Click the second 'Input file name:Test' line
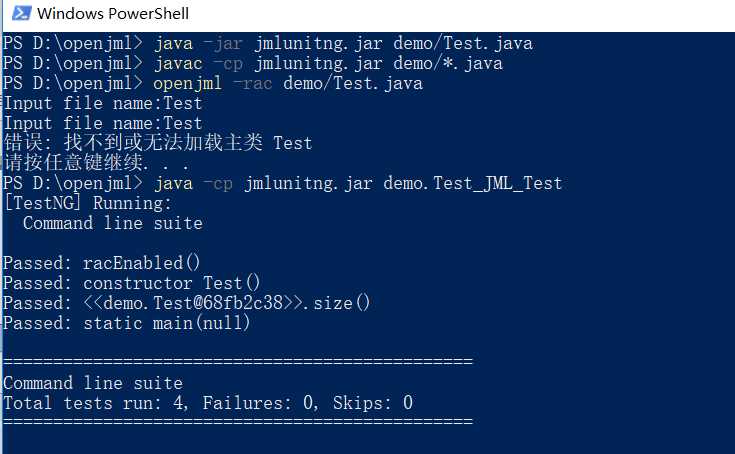The height and width of the screenshot is (454, 735). click(x=103, y=123)
